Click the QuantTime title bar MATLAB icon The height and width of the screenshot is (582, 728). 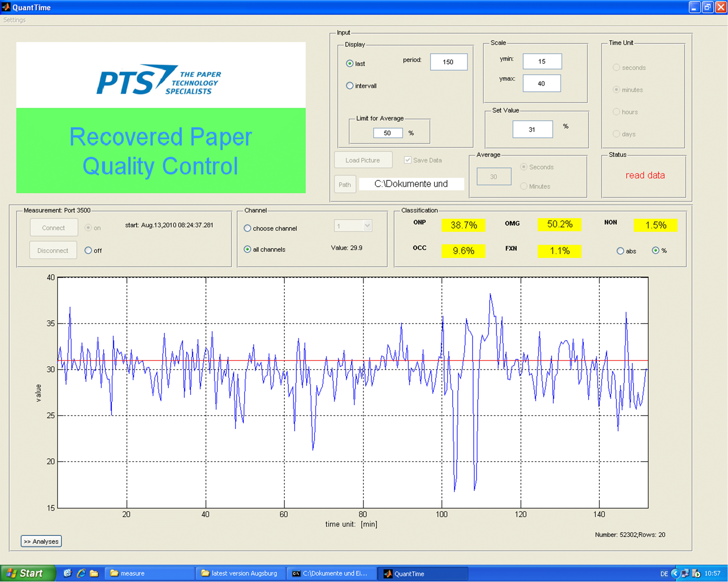pos(6,7)
